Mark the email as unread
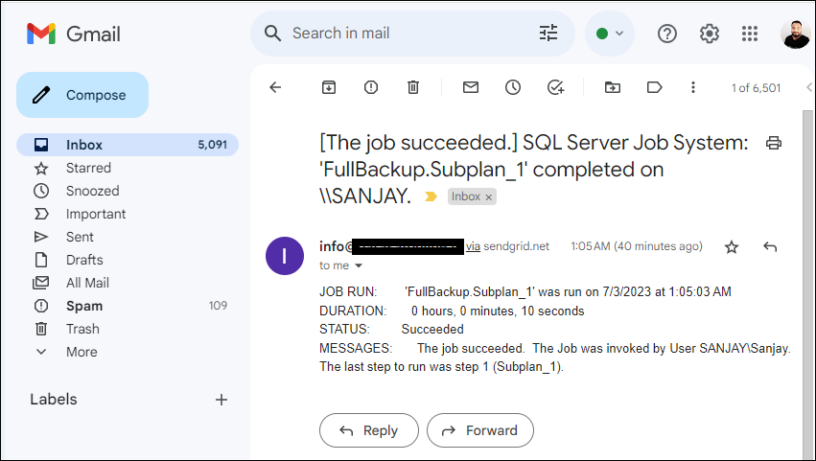The image size is (816, 461). 470,88
